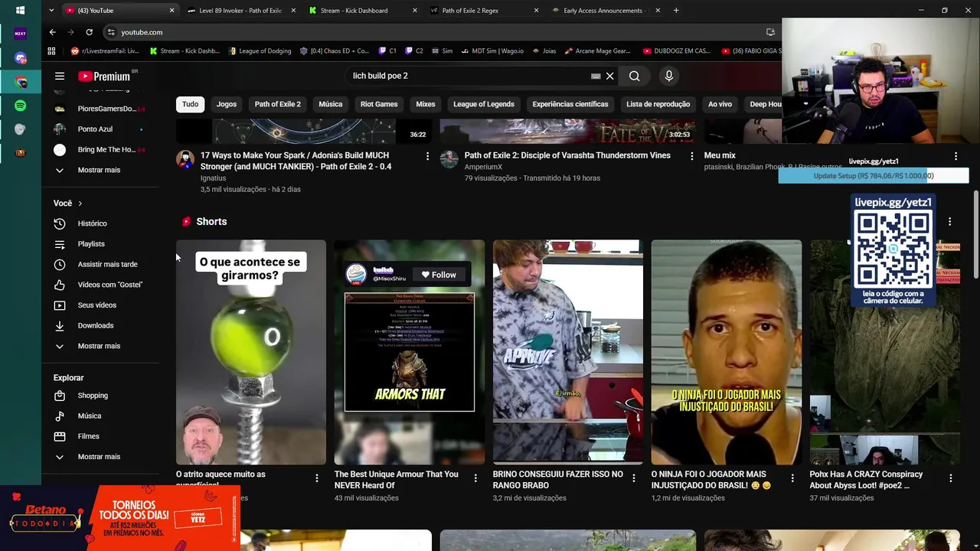Play the O NINJA FOI O JOGADOR short
The image size is (980, 551).
point(727,352)
